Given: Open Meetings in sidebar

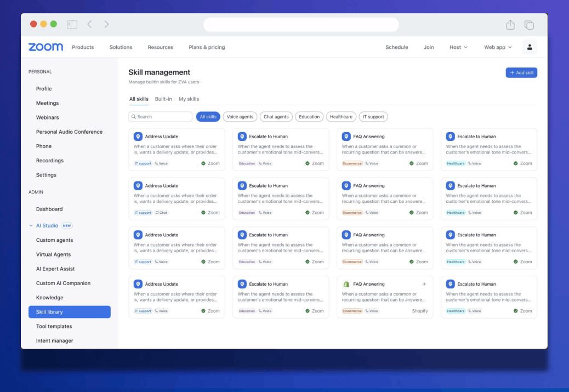Looking at the screenshot, I should (47, 103).
